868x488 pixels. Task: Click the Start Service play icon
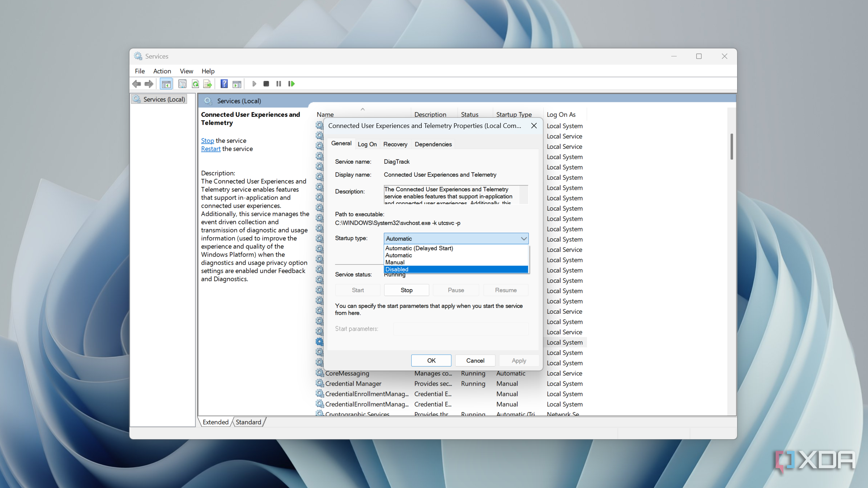coord(254,84)
